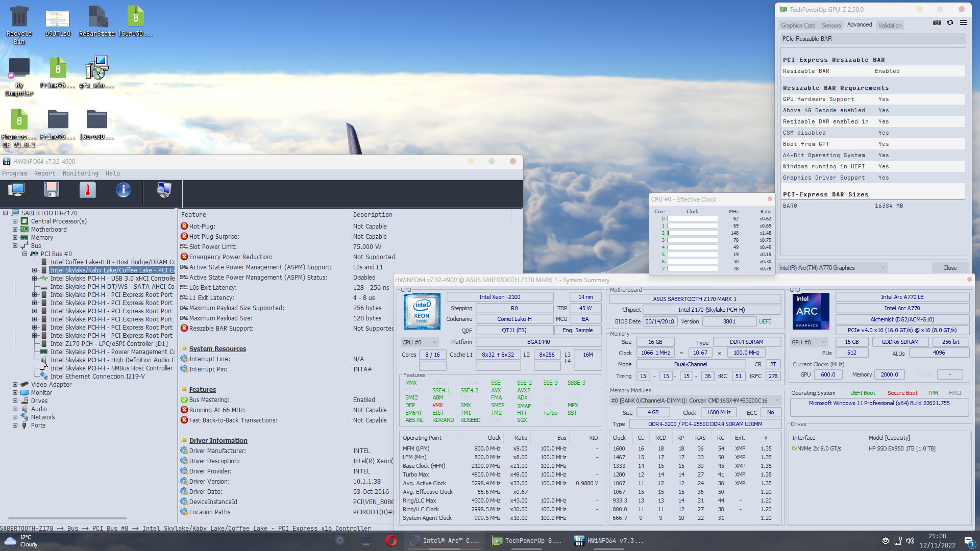Open GPU-Z hamburger menu icon
980x551 pixels.
click(963, 23)
